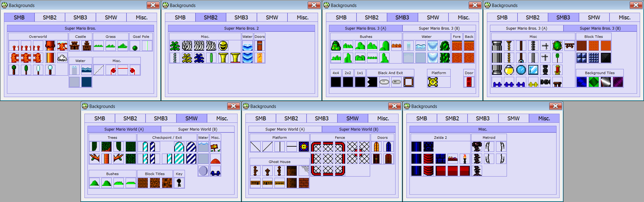The width and height of the screenshot is (644, 202).
Task: Select the brown door tile under SMB2 Doors
Action: coord(260,46)
